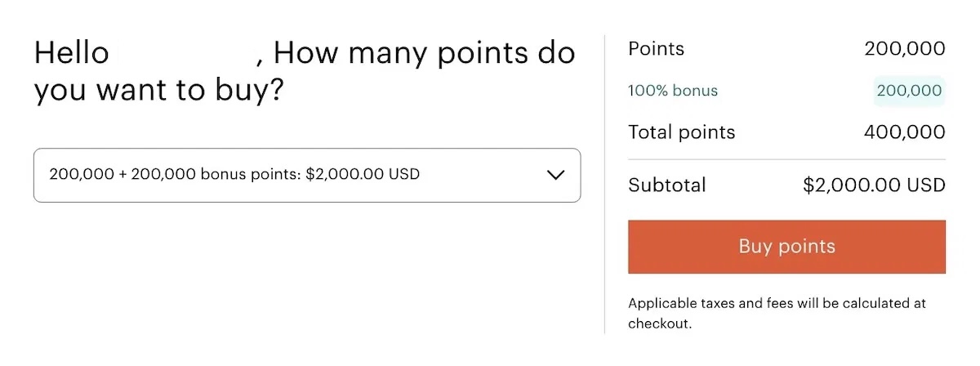
Task: Click the "Hello" greeting word
Action: pos(71,54)
